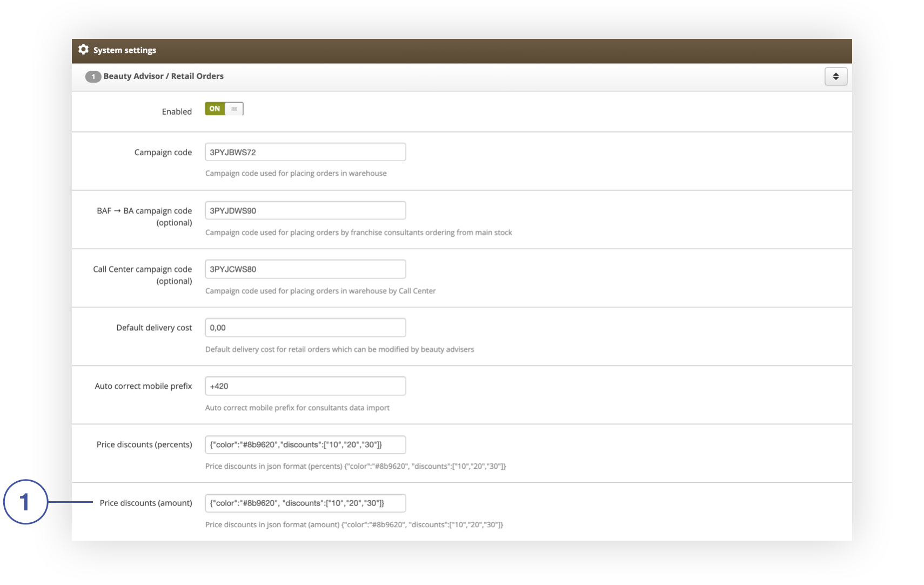Image resolution: width=924 pixels, height=585 pixels.
Task: Click the Price discounts (percents) field
Action: pyautogui.click(x=305, y=444)
